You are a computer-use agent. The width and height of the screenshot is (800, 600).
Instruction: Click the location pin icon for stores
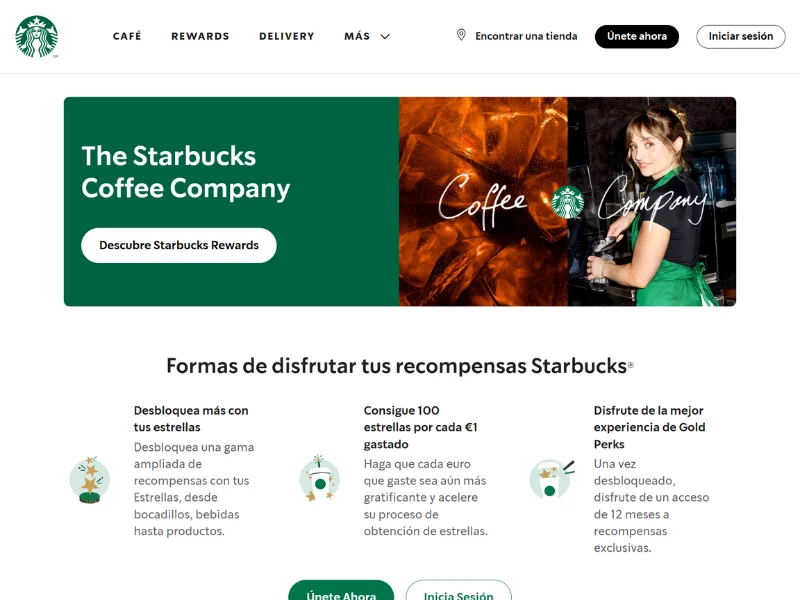click(x=461, y=35)
